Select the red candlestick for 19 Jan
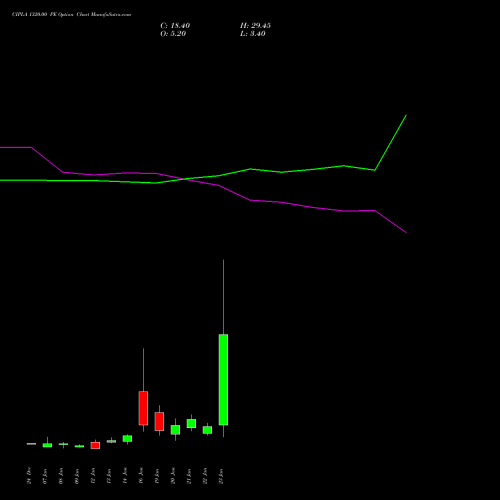 pos(159,421)
